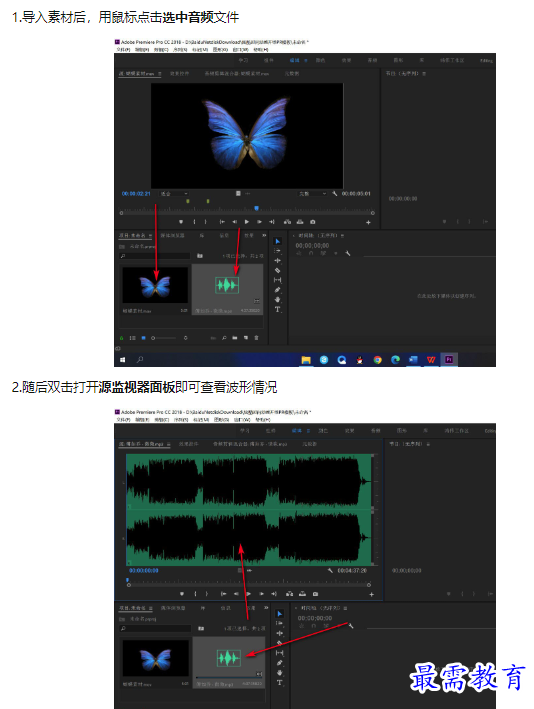
Task: Step back one frame under butterfly preview
Action: [234, 222]
